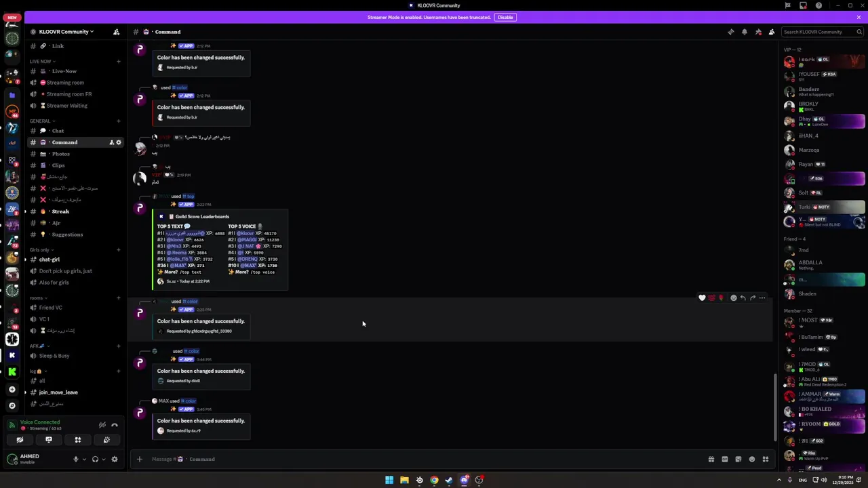Start an Activity from voice panel

point(78,440)
